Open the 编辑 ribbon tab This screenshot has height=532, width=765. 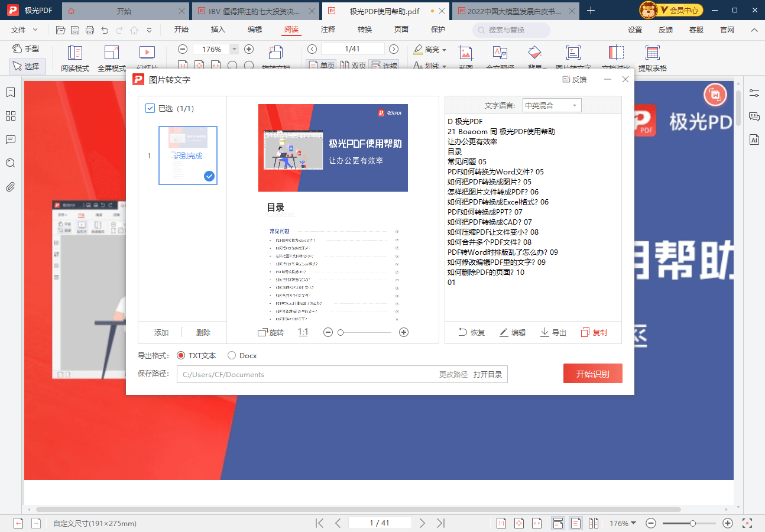(255, 30)
